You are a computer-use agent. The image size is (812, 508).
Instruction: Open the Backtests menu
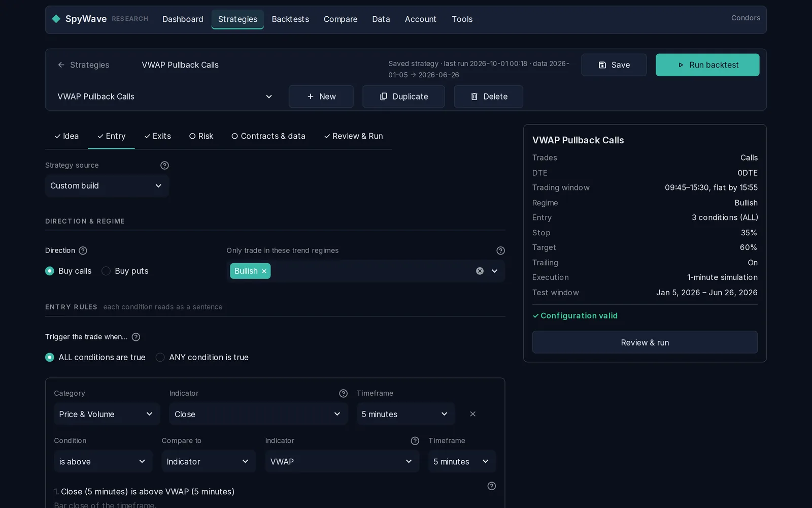(x=290, y=19)
